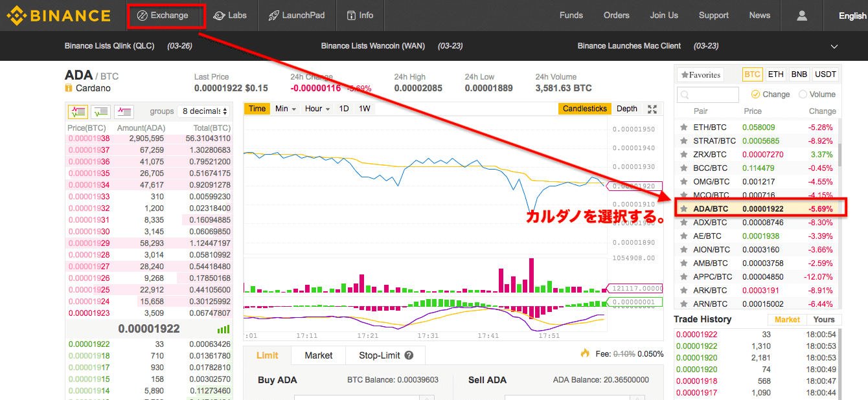This screenshot has height=400, width=868.
Task: Star the ADA/BTC pair as favorite
Action: pos(683,209)
